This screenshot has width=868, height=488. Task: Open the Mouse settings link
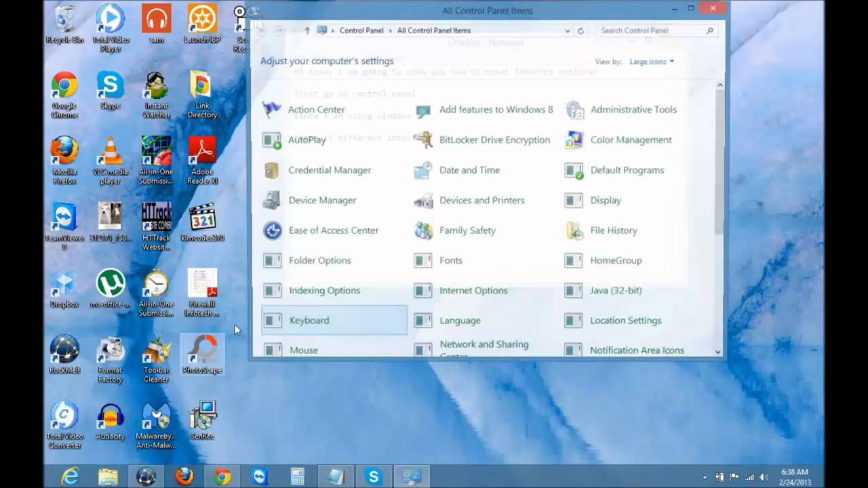304,350
